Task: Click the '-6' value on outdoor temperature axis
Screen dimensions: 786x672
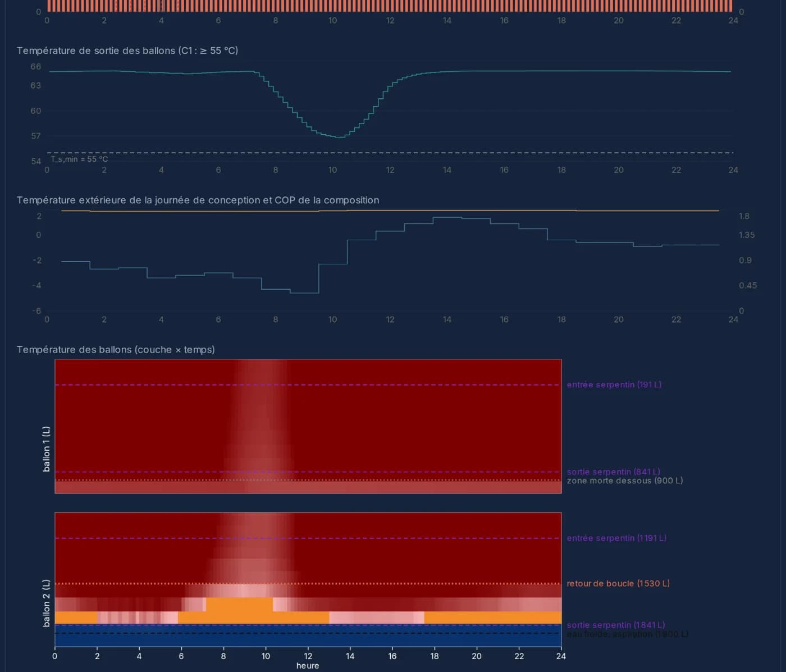Action: click(x=36, y=311)
